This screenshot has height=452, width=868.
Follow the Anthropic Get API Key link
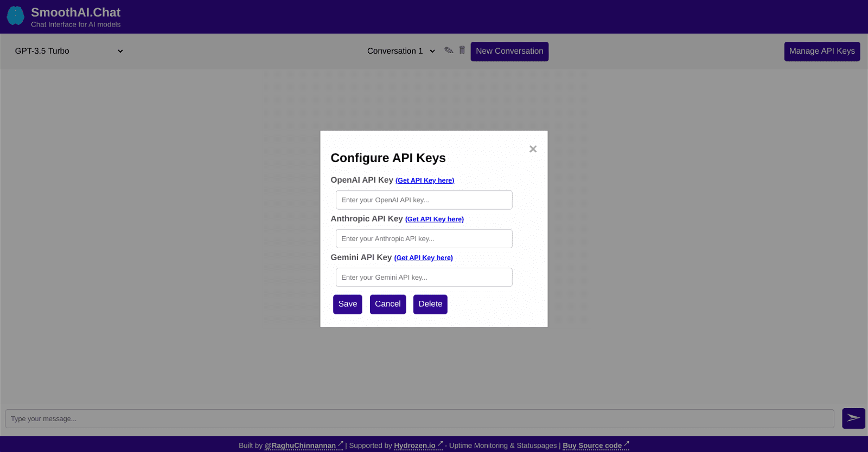(434, 219)
